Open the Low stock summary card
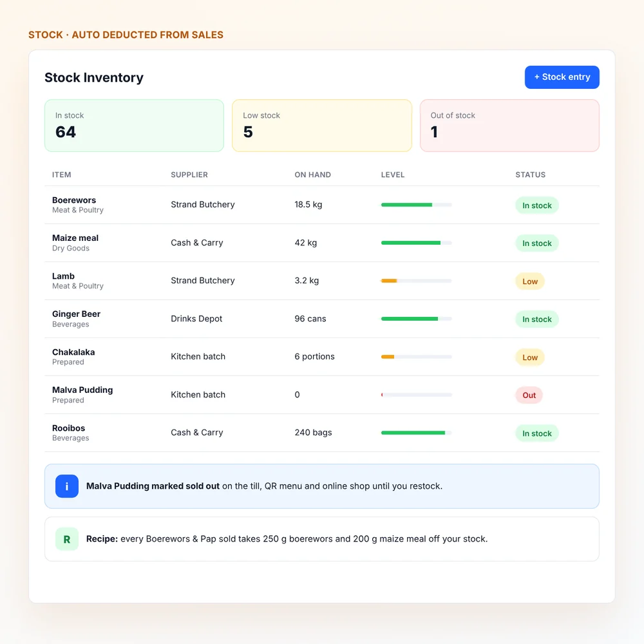The height and width of the screenshot is (644, 644). tap(321, 126)
